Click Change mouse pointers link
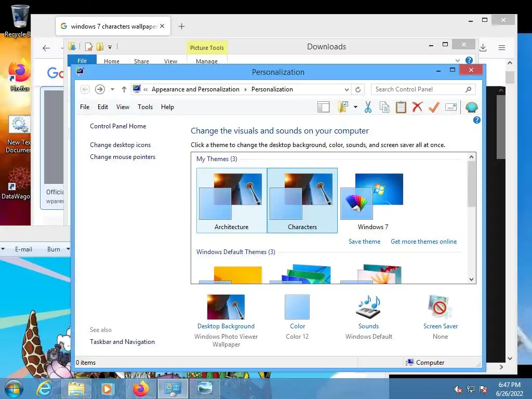Screen dimensions: 532x399 pyautogui.click(x=123, y=157)
